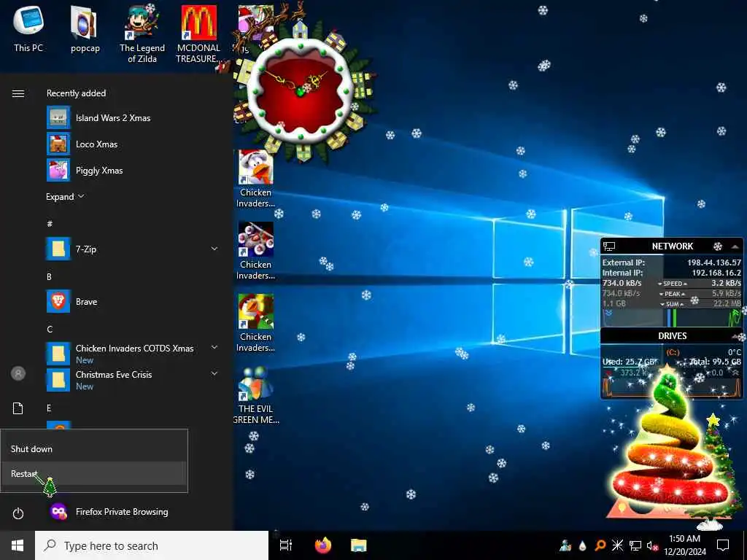The image size is (747, 560).
Task: Click the Total: 99.5 GB drive text
Action: (715, 362)
